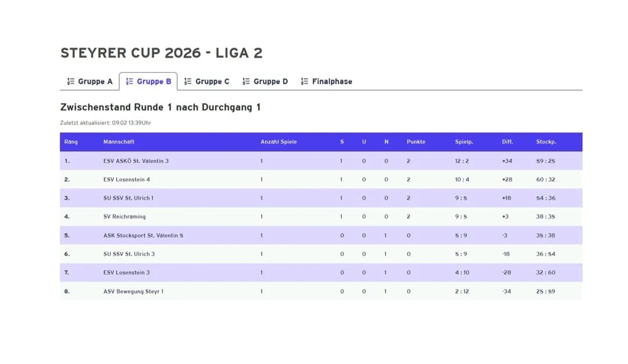Click the +34 difference value
Viewport: 628px width, 364px height.
pos(507,161)
